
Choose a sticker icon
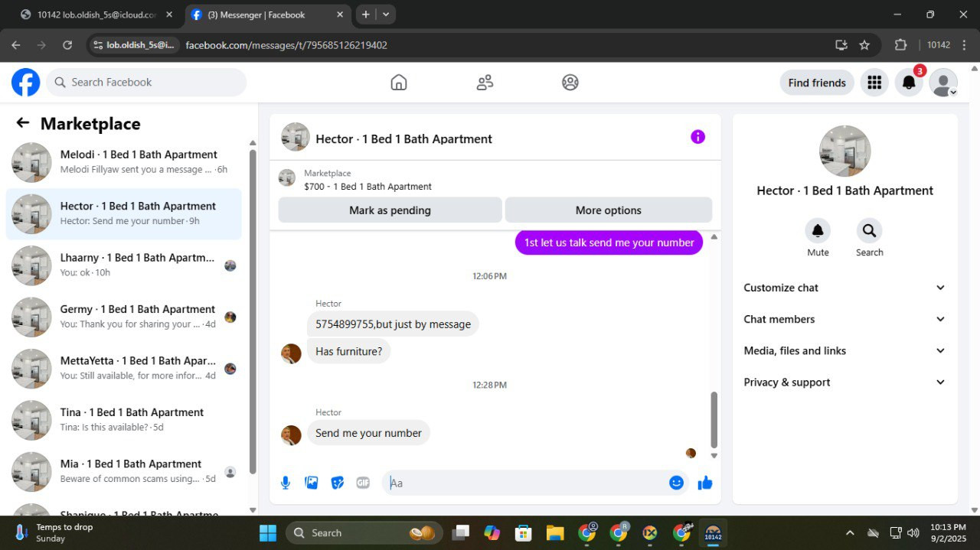pyautogui.click(x=338, y=483)
